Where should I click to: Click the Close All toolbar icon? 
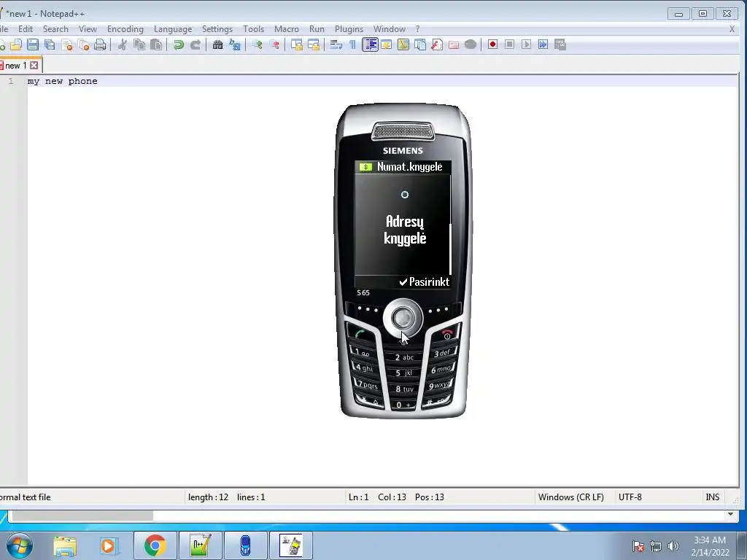[x=84, y=44]
